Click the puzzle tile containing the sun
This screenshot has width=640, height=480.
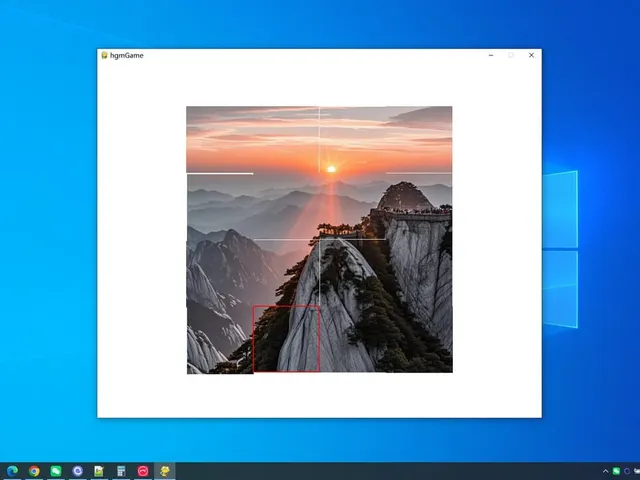(353, 140)
